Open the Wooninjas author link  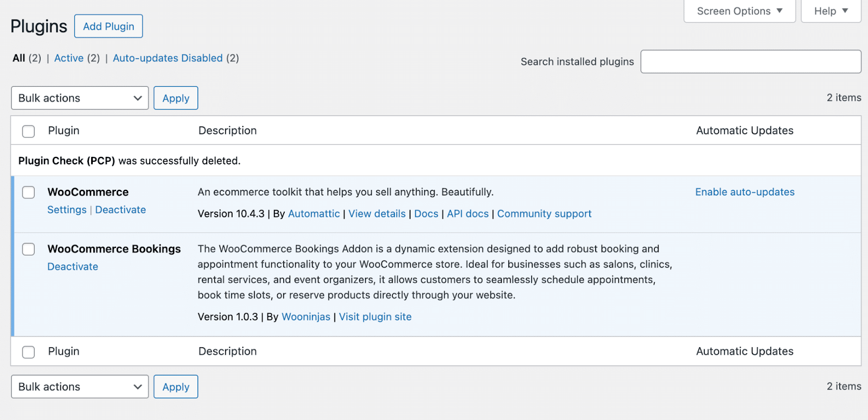(x=306, y=317)
